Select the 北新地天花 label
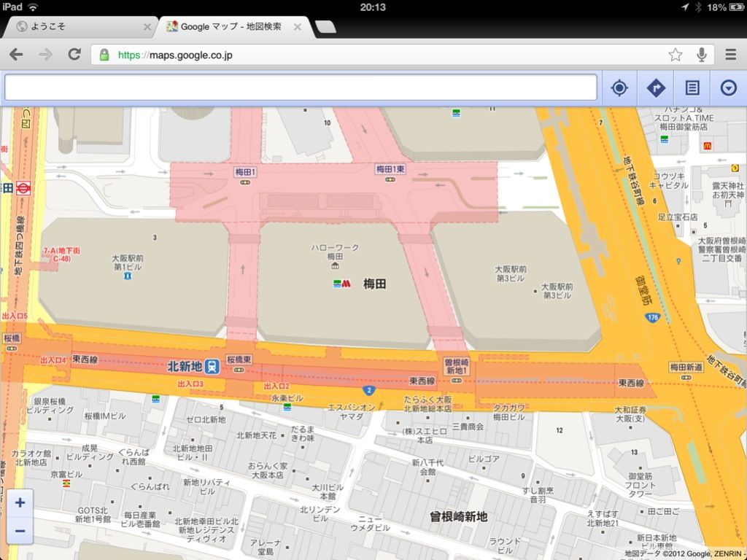This screenshot has width=747, height=560. 256,435
